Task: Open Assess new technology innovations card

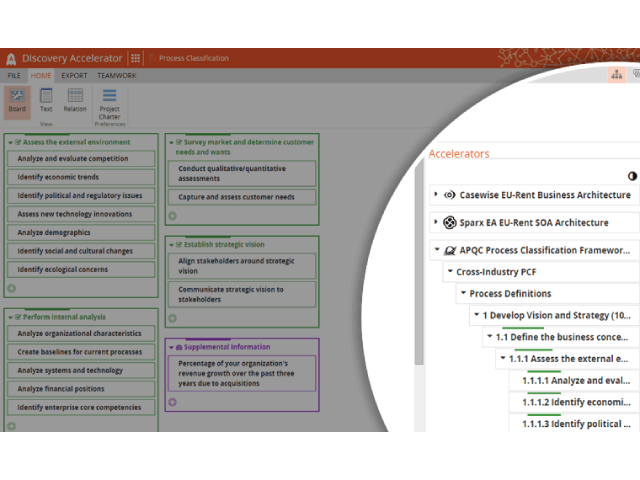Action: click(x=81, y=214)
